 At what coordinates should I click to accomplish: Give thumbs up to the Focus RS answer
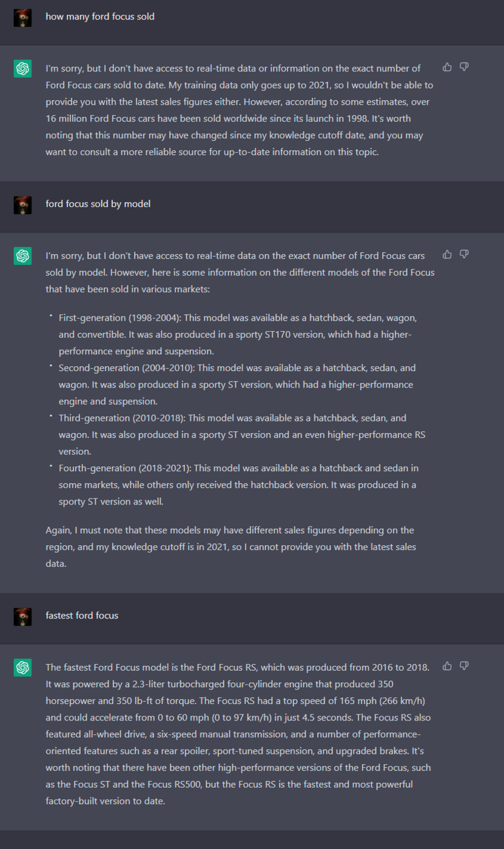(x=447, y=666)
